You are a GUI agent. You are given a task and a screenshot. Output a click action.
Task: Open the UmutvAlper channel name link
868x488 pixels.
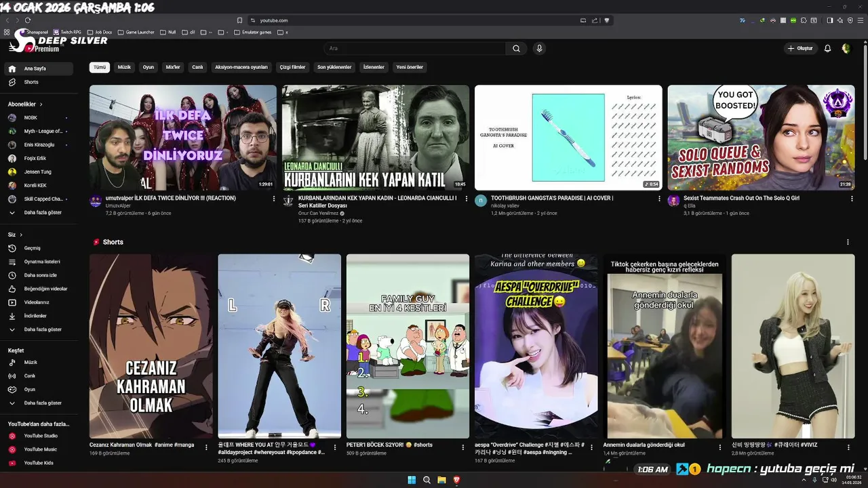[117, 205]
